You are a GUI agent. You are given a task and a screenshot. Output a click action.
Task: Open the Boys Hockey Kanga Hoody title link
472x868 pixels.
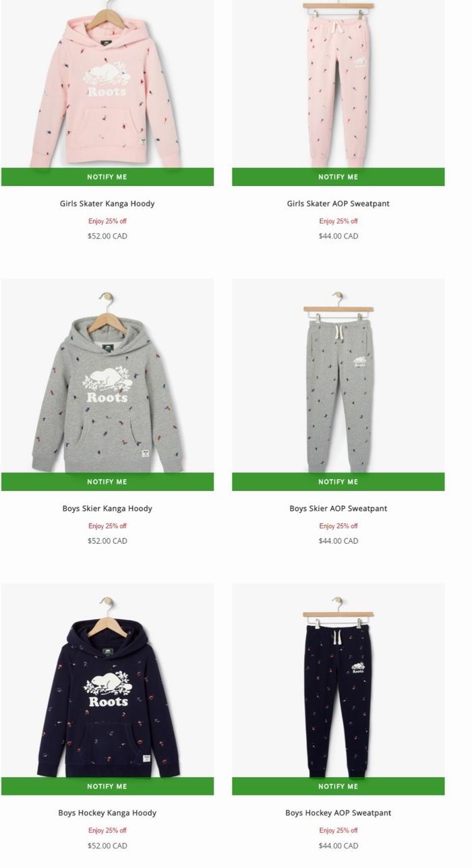pos(107,813)
